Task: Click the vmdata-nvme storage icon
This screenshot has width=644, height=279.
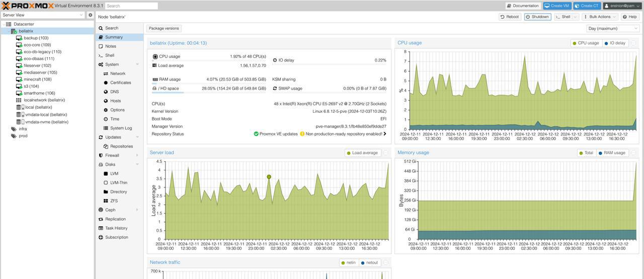Action: click(x=20, y=122)
